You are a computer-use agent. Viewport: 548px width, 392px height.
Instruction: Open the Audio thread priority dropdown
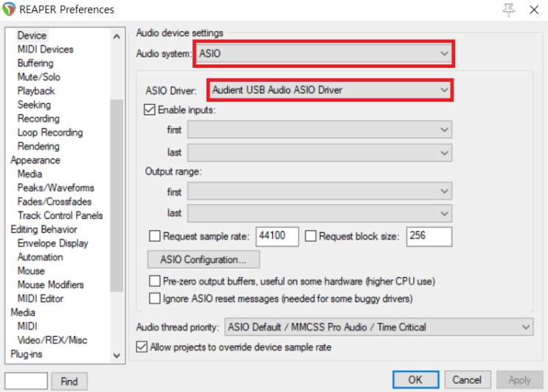pos(379,327)
